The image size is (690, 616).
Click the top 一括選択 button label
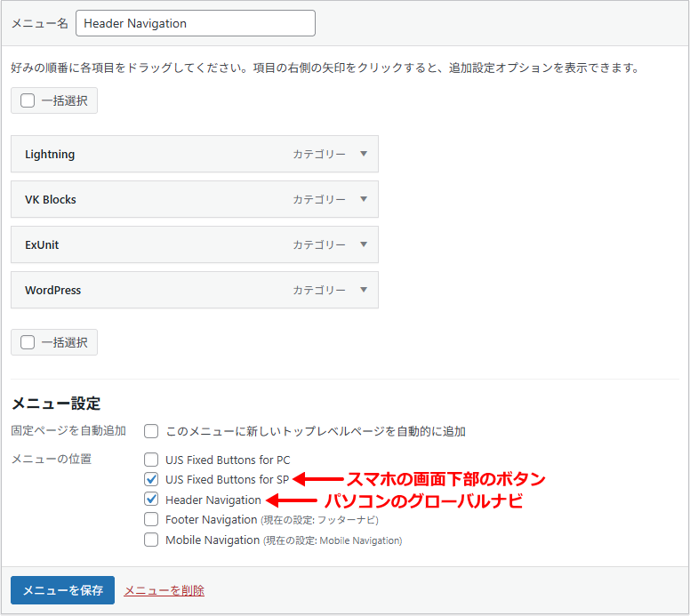point(64,100)
